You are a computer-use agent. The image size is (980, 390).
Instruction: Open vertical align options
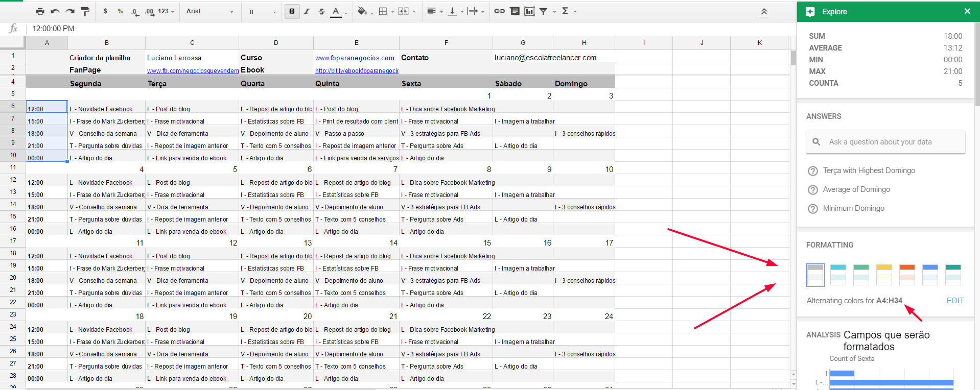(x=455, y=11)
